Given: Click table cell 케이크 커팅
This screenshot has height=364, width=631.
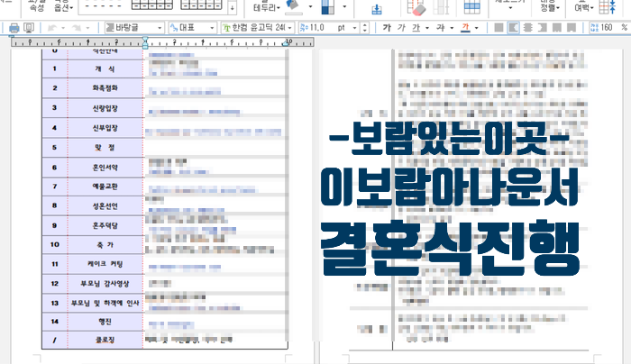Looking at the screenshot, I should coord(105,264).
